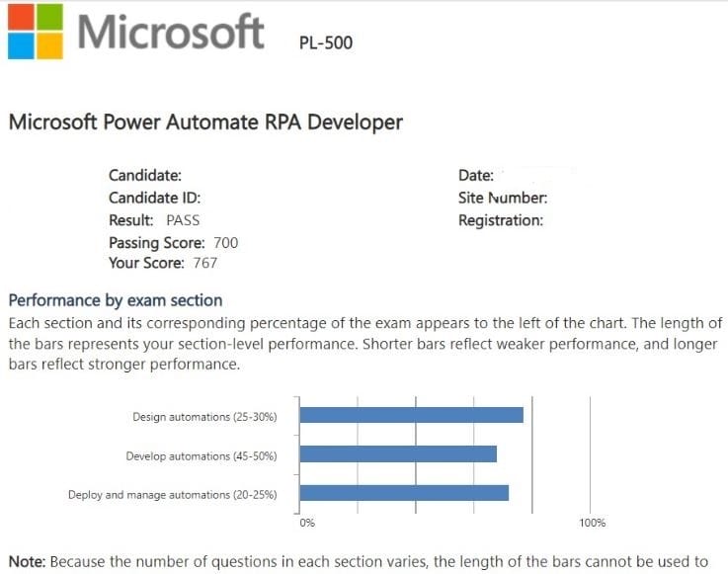The height and width of the screenshot is (574, 728).
Task: Click the Microsoft wordmark text
Action: coord(171,31)
